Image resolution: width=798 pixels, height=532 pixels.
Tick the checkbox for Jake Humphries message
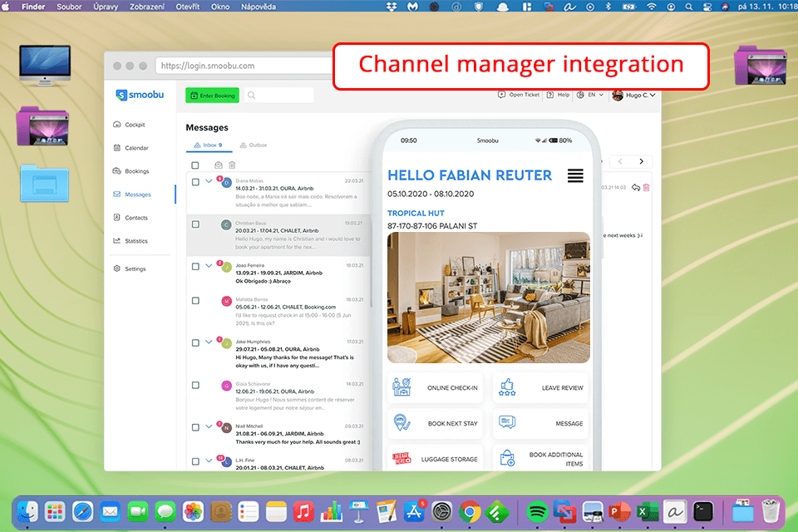tap(195, 342)
